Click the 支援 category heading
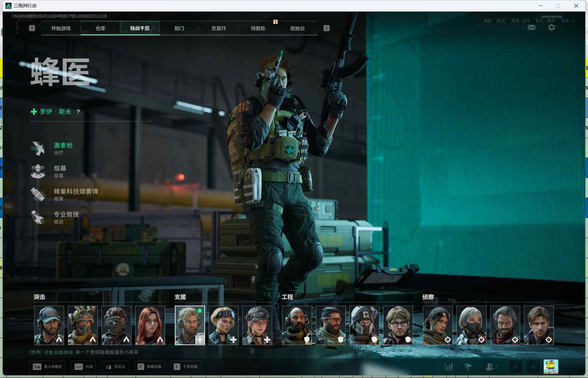Viewport: 588px width, 378px height. coord(180,297)
